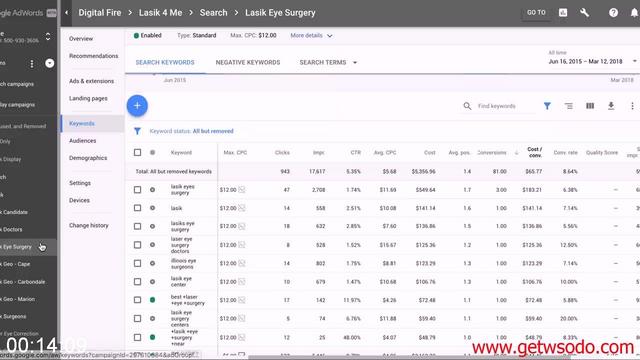This screenshot has width=640, height=360.
Task: Collapse the side panel back arrow
Action: point(67,13)
